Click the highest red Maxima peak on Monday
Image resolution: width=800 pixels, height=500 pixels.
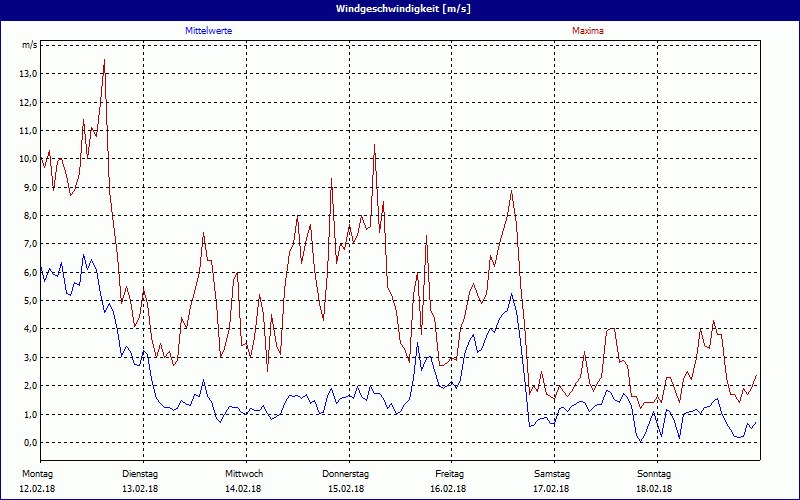(x=104, y=60)
